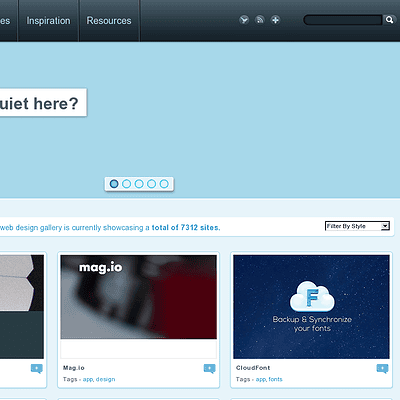Select the fifth slider dot
This screenshot has height=400, width=400.
point(164,184)
